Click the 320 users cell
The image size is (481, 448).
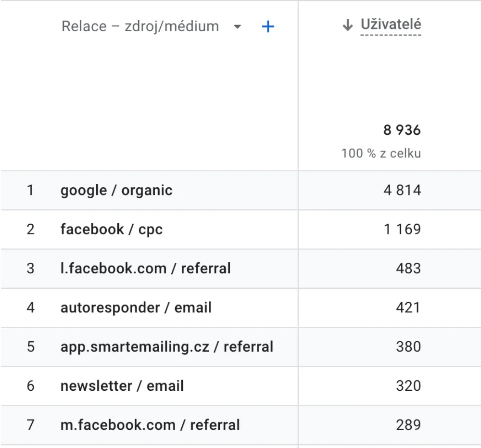408,386
